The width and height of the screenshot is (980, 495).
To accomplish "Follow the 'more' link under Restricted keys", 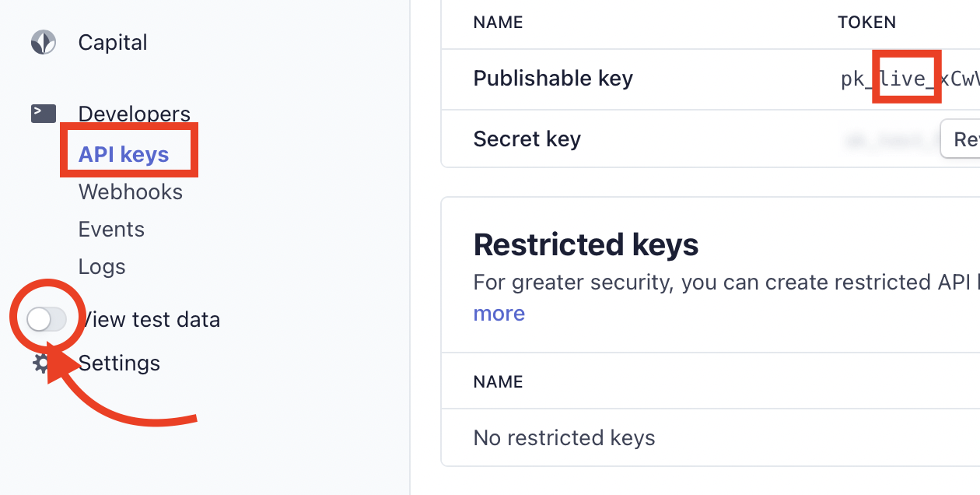I will pos(499,313).
